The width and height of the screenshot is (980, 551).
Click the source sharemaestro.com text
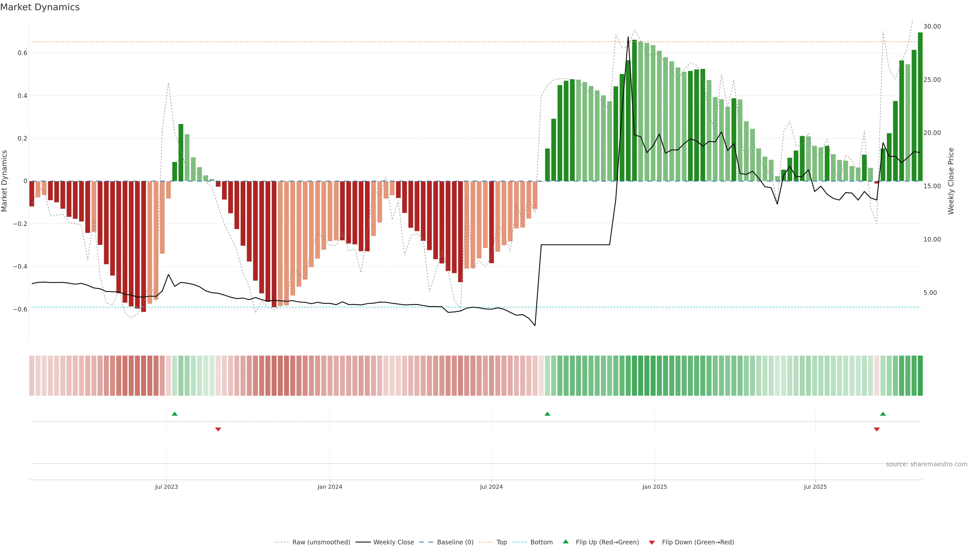(x=926, y=464)
